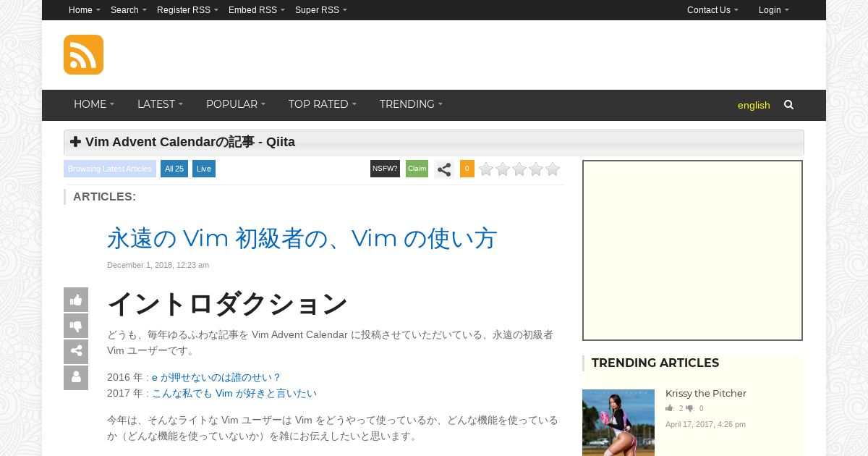Click the Krissy the Pitcher thumbnail image
Screen dimensions: 868x456
pyautogui.click(x=618, y=423)
